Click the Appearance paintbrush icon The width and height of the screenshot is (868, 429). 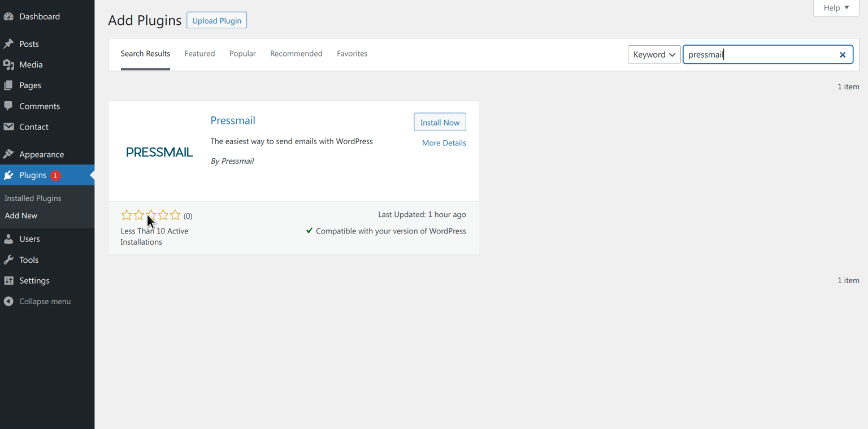8,154
